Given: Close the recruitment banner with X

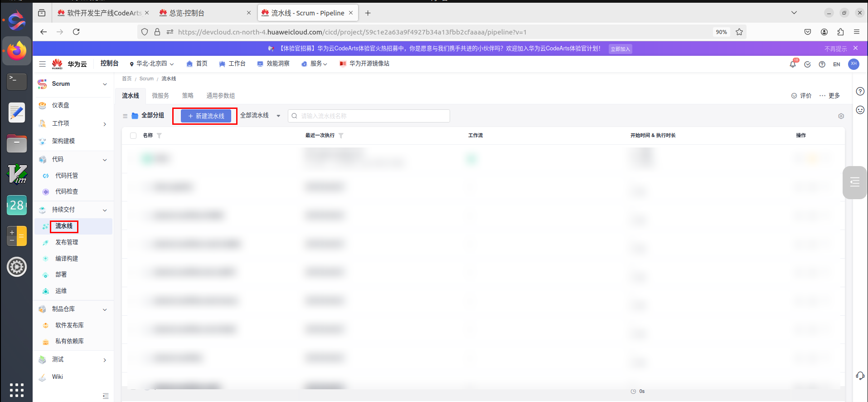Looking at the screenshot, I should 855,48.
